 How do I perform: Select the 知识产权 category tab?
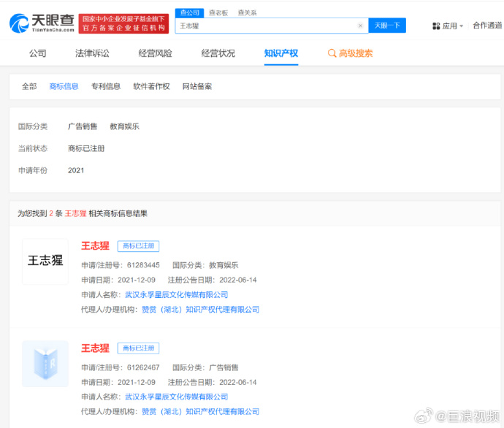coord(281,53)
